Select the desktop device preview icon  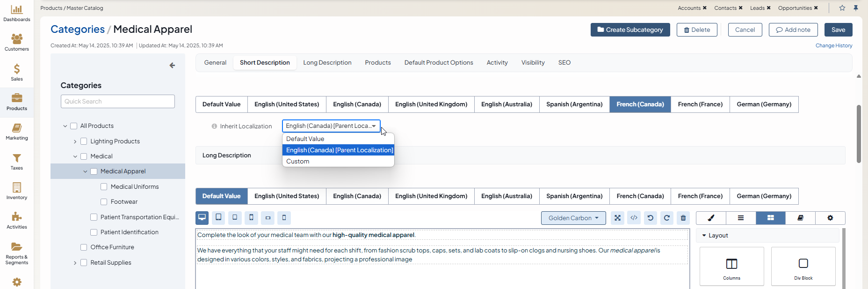coord(202,218)
